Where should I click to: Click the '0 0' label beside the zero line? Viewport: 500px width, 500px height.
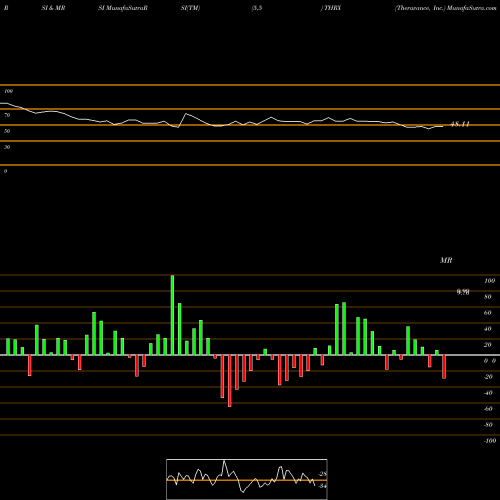(x=490, y=361)
